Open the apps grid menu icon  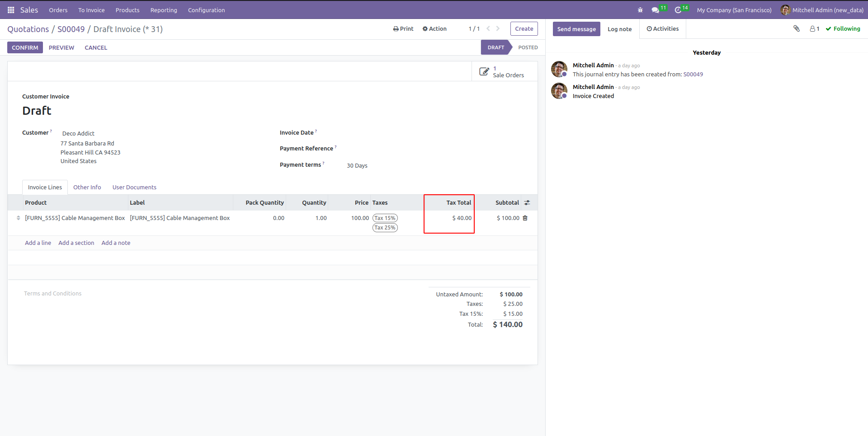coord(11,10)
